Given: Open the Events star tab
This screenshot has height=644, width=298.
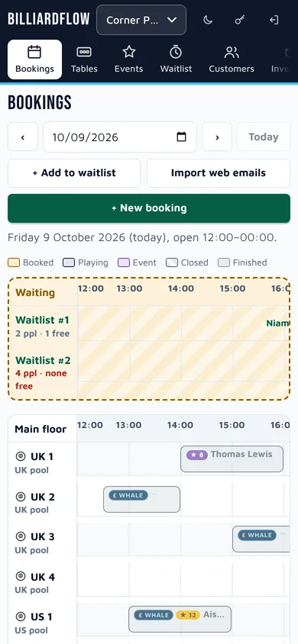Looking at the screenshot, I should (128, 60).
